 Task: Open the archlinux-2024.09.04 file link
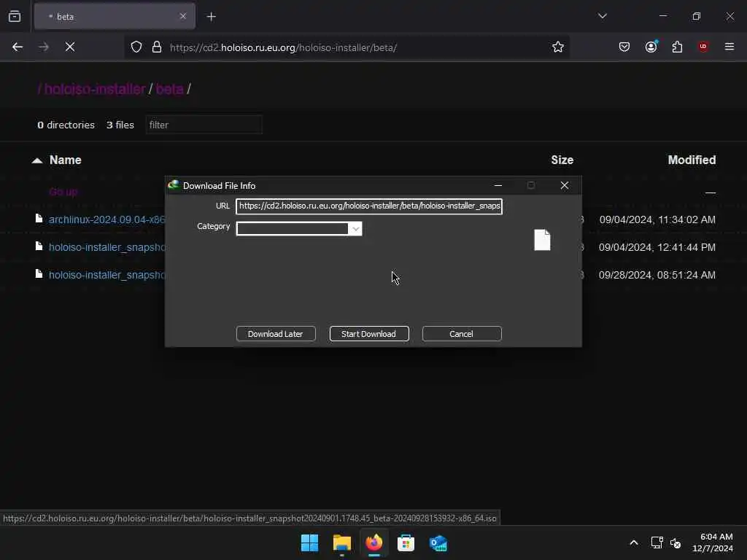point(107,219)
